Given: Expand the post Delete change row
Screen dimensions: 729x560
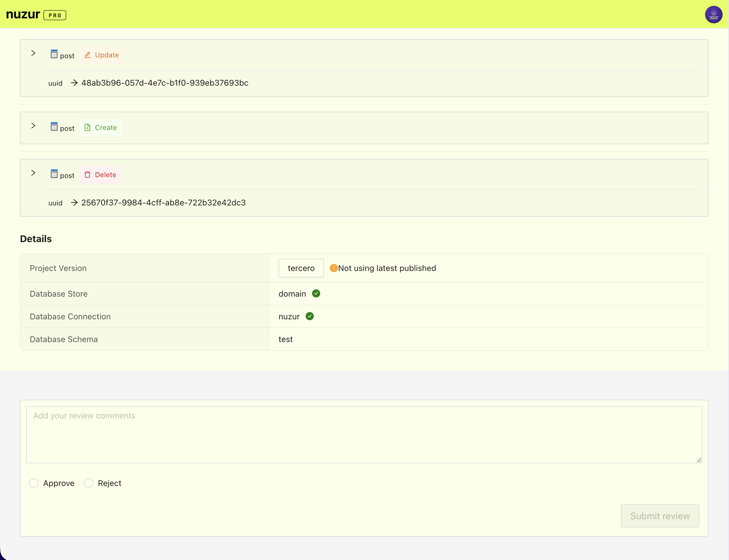Looking at the screenshot, I should tap(33, 173).
